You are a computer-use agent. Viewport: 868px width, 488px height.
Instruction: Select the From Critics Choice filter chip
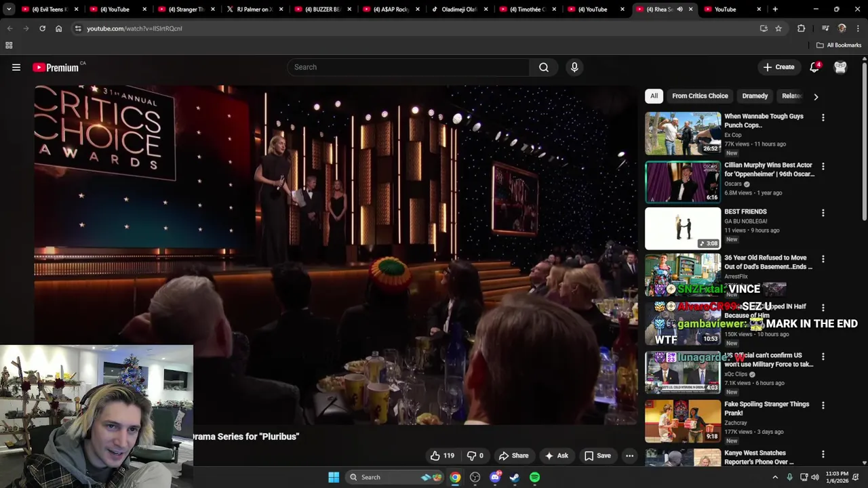[x=700, y=96]
